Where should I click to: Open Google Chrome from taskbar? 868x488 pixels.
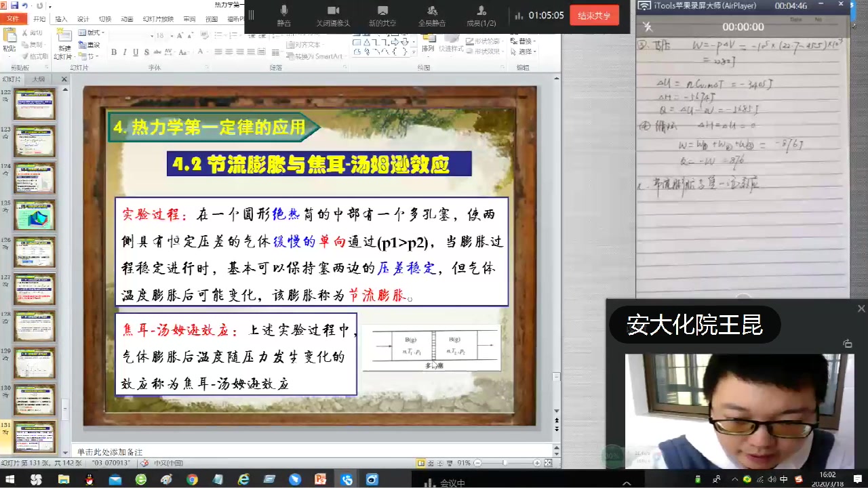[192, 479]
